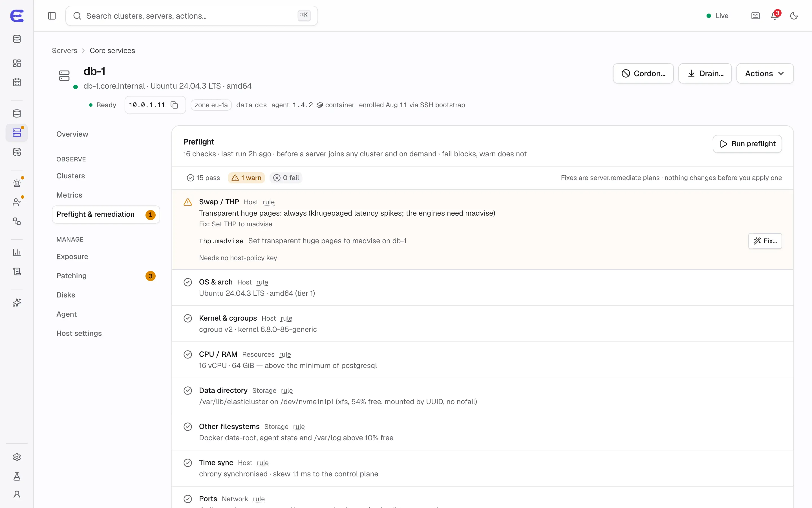Click the Drain… button
Screen dimensions: 812x508
705,74
